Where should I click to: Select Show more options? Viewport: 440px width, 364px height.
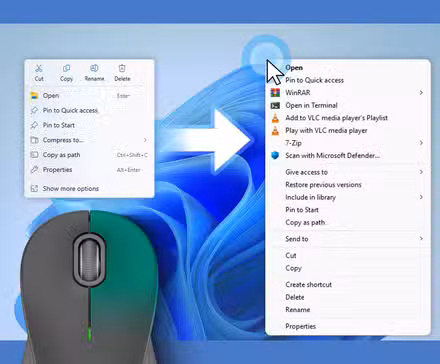point(71,188)
